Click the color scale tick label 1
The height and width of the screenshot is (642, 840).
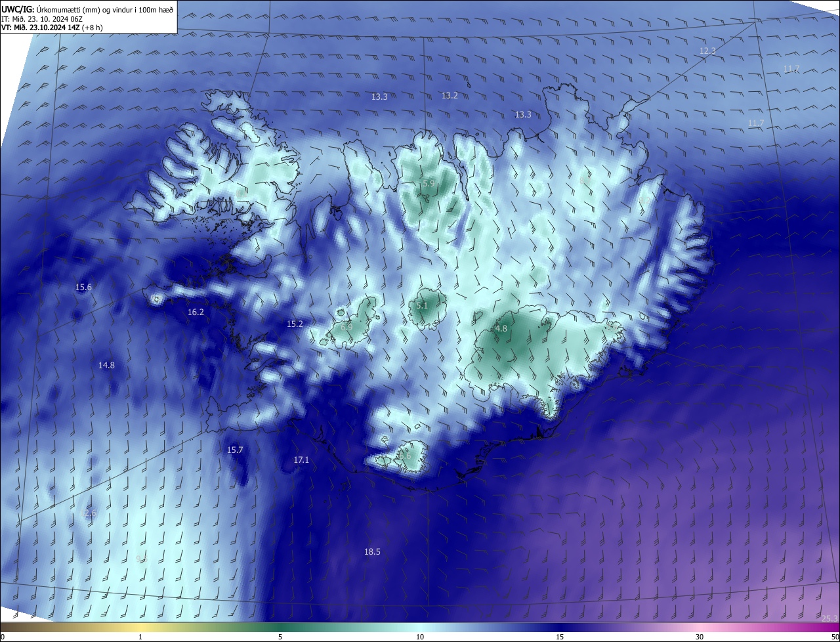[x=140, y=637]
